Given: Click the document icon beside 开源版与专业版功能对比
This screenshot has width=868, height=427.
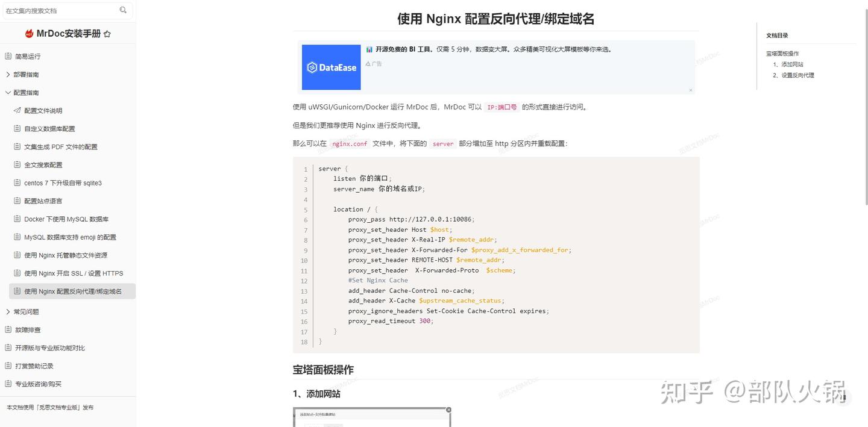Looking at the screenshot, I should click(8, 348).
